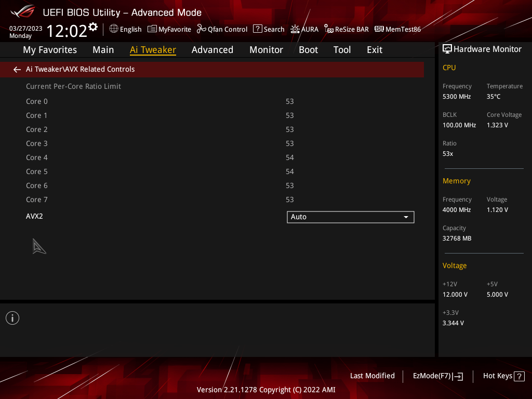Screen dimensions: 532x399
Task: Launch MemTest86 label
Action: [x=403, y=30]
